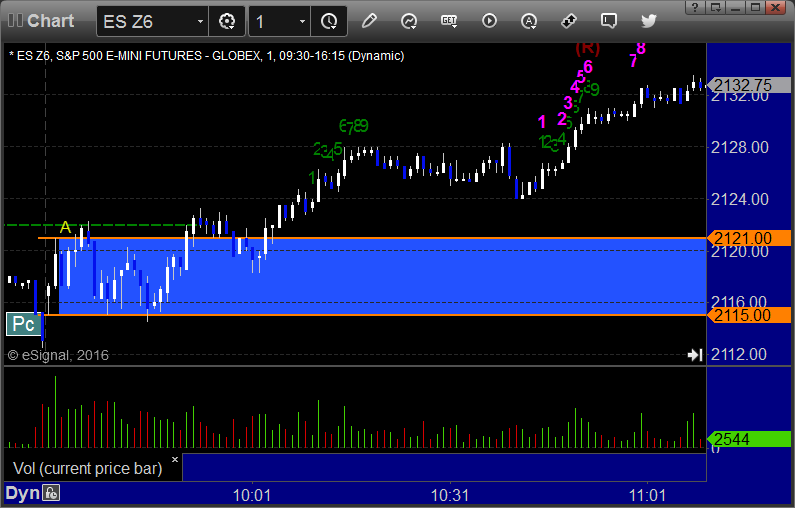
Task: Click the 2128.00 price axis label
Action: coord(740,148)
